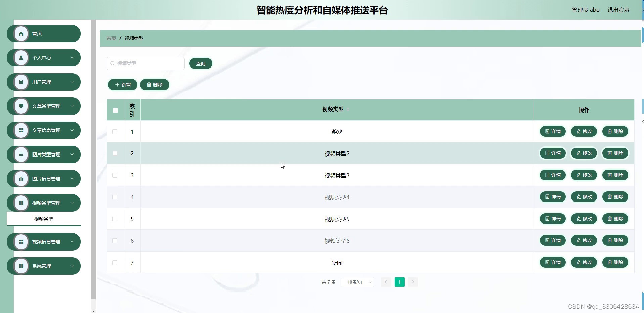Click the 新闻 table cell

[337, 263]
